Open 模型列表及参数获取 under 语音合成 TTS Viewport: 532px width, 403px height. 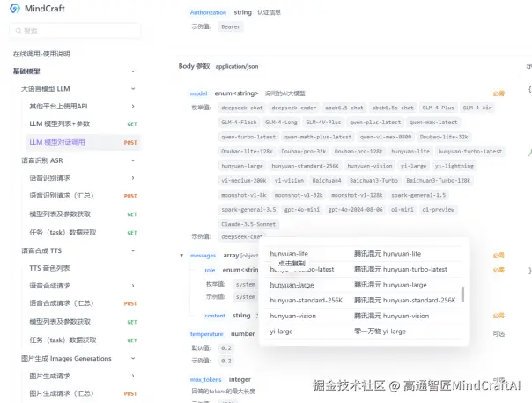click(x=83, y=322)
